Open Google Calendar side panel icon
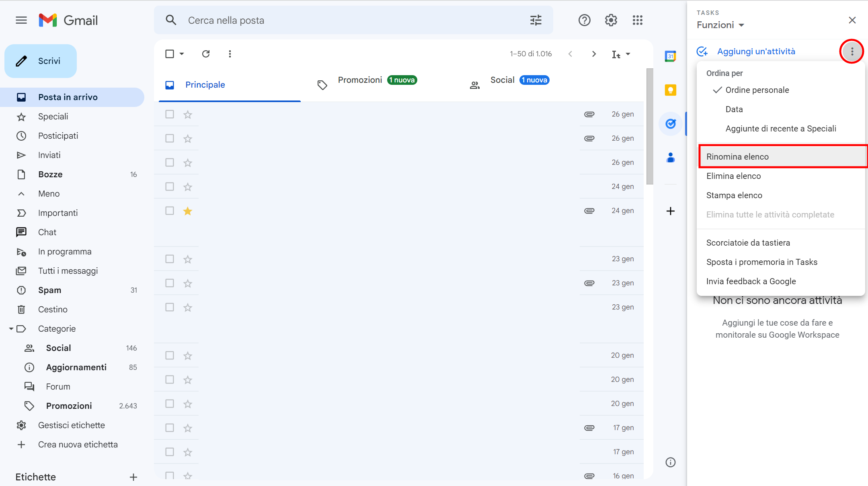 click(670, 56)
